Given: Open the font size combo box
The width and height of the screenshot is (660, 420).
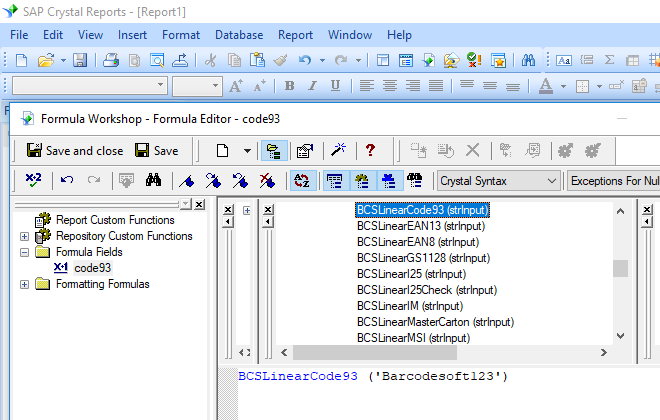Looking at the screenshot, I should (x=197, y=85).
